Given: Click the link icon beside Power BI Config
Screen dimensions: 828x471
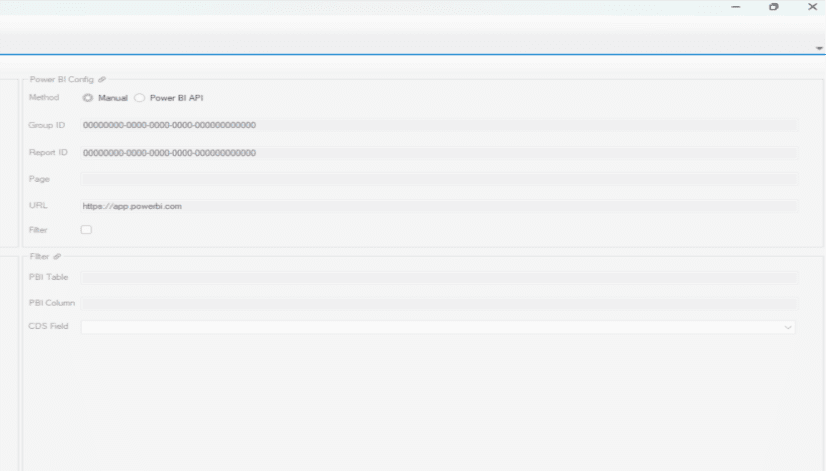Looking at the screenshot, I should click(x=102, y=78).
